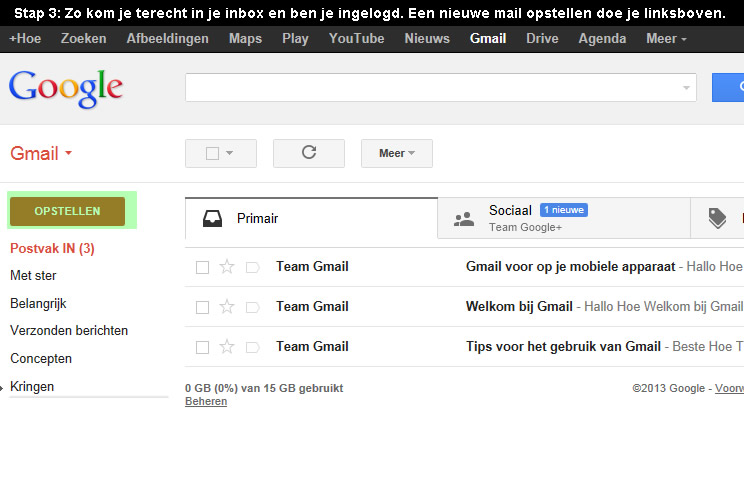
Task: Tick checkbox for 'Gmail voor op je mobiele apparaat'
Action: pyautogui.click(x=203, y=268)
